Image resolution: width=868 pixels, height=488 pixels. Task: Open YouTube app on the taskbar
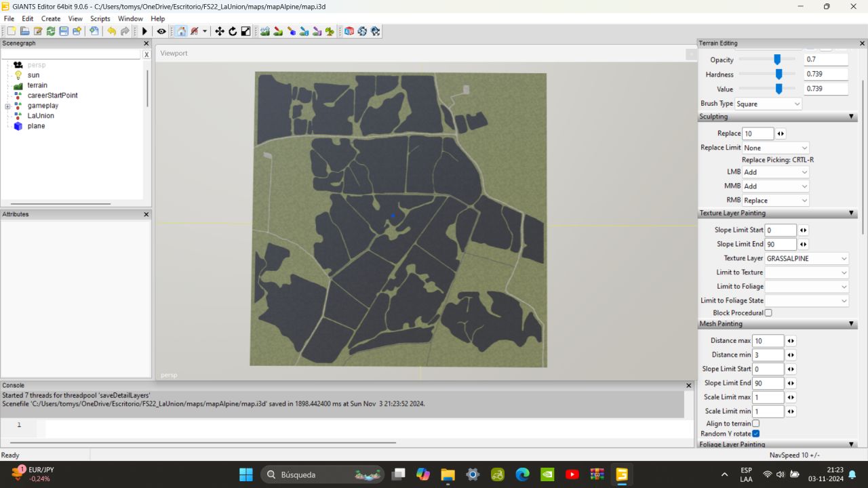click(572, 474)
